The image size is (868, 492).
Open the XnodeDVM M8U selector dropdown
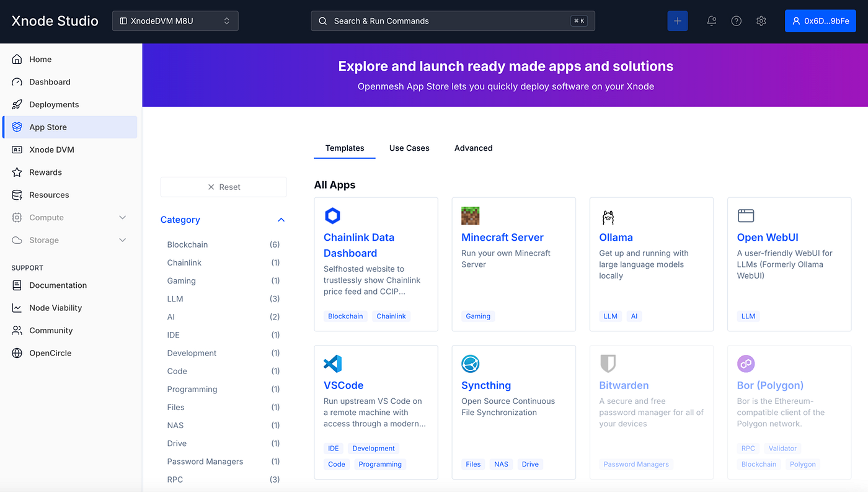coord(175,21)
